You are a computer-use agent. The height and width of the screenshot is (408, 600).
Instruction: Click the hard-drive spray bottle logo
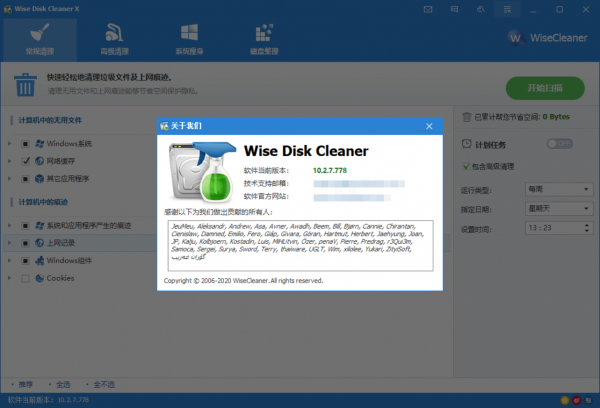coord(202,172)
